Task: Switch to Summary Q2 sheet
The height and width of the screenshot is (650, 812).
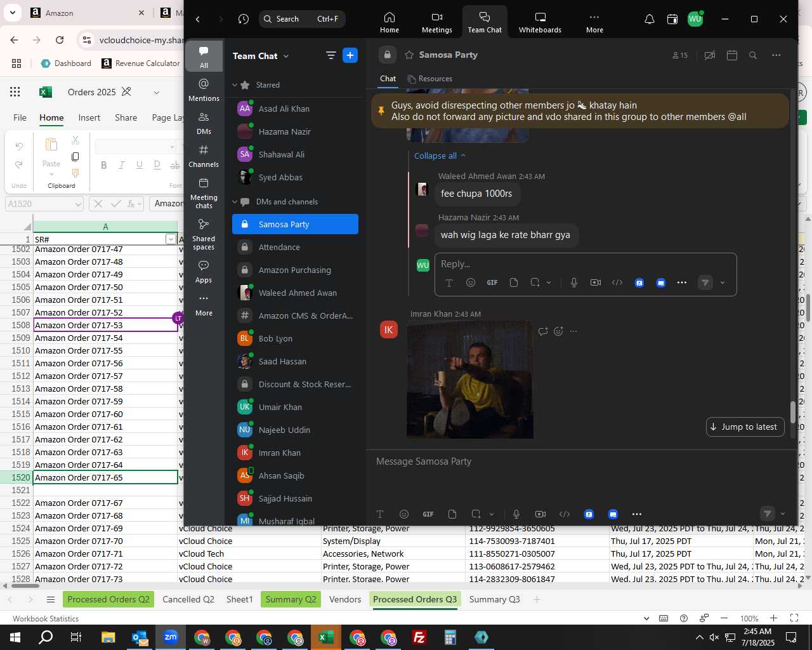Action: pos(291,599)
